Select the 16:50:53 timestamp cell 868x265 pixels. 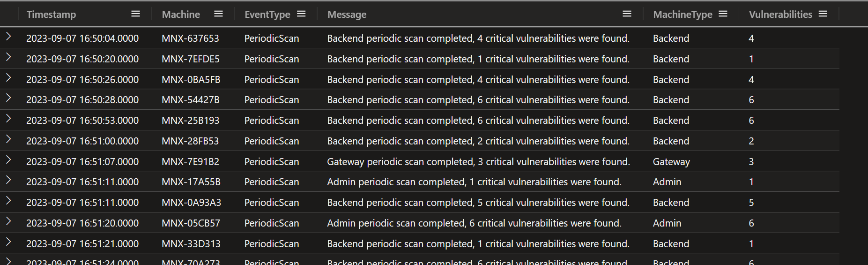tap(82, 121)
